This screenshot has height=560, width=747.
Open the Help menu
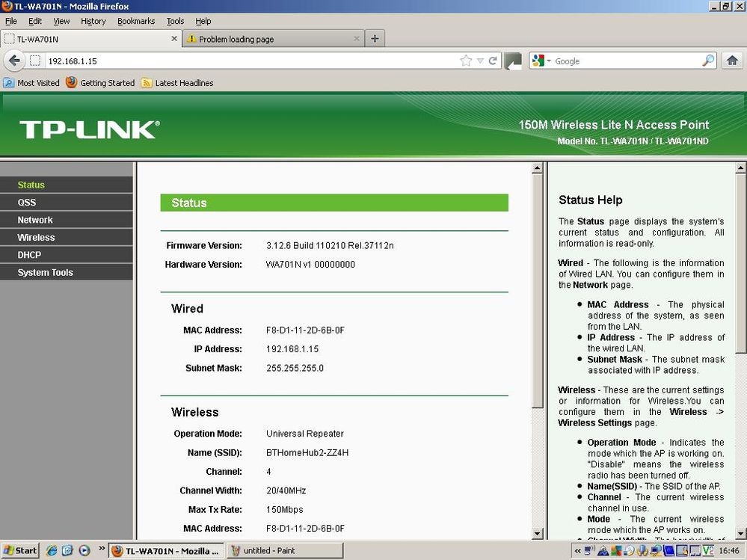click(203, 21)
